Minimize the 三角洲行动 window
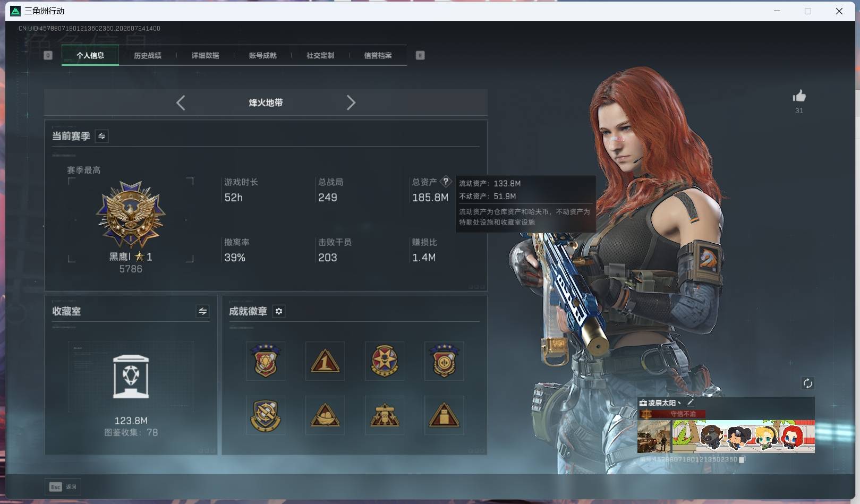This screenshot has height=504, width=860. 777,11
